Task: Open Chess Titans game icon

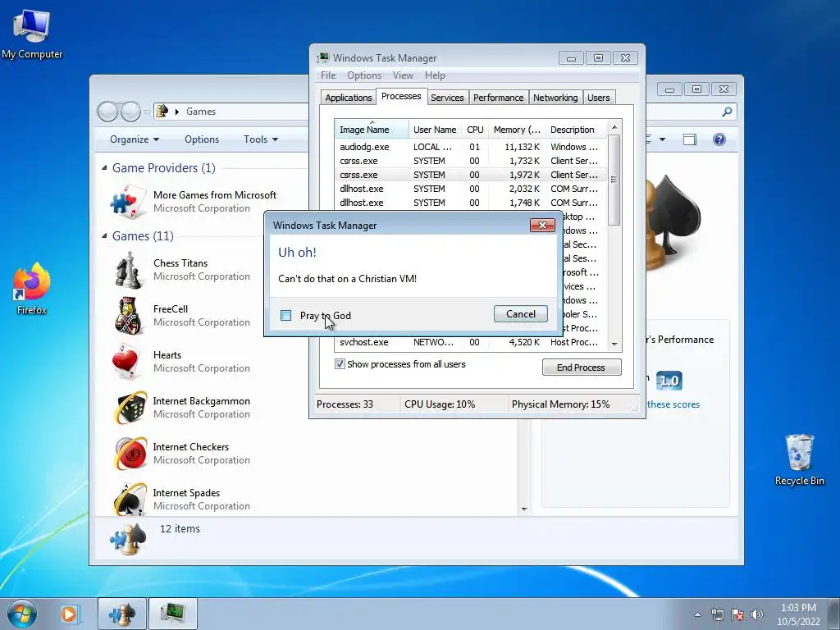Action: point(129,270)
